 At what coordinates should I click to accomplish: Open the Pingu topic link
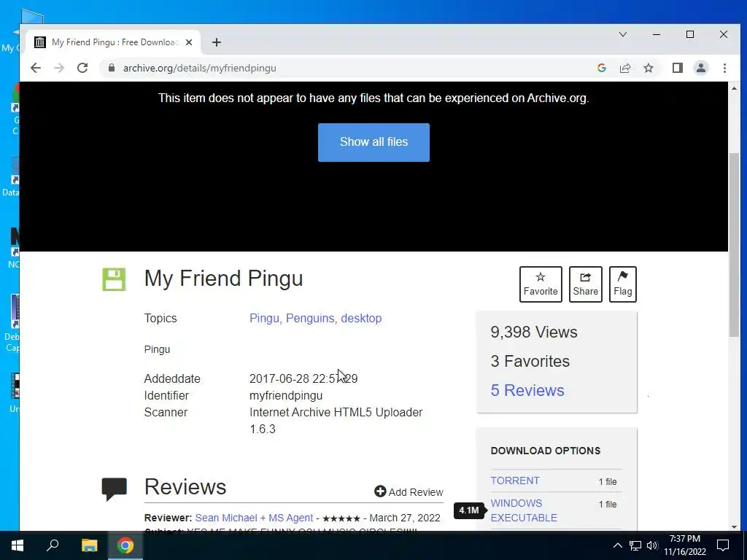(264, 318)
